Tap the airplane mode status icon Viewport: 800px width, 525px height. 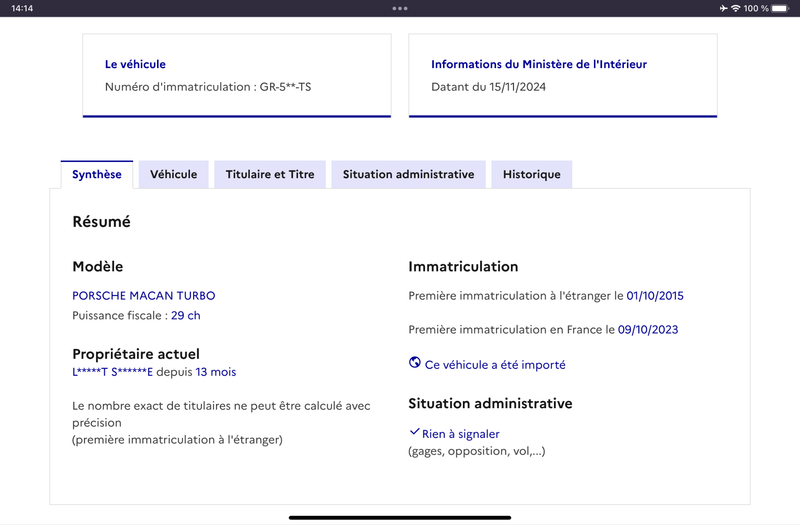point(723,8)
